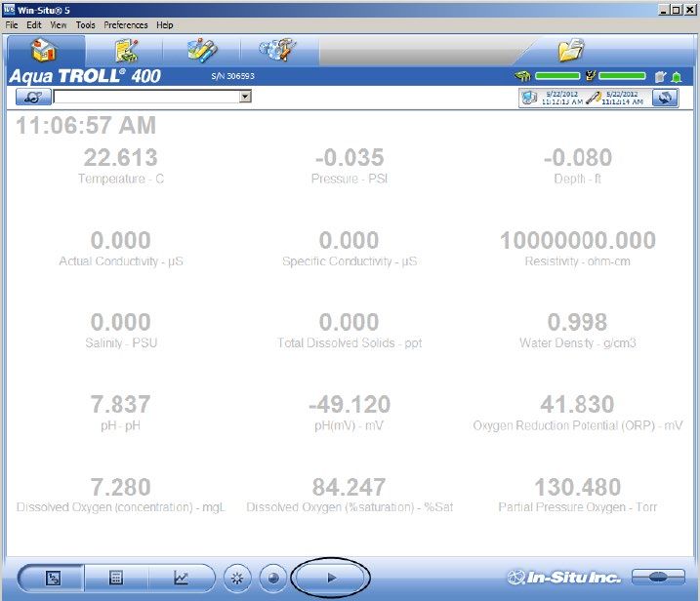700x601 pixels.
Task: Open the Device Setup tab with tools icon
Action: coord(278,51)
